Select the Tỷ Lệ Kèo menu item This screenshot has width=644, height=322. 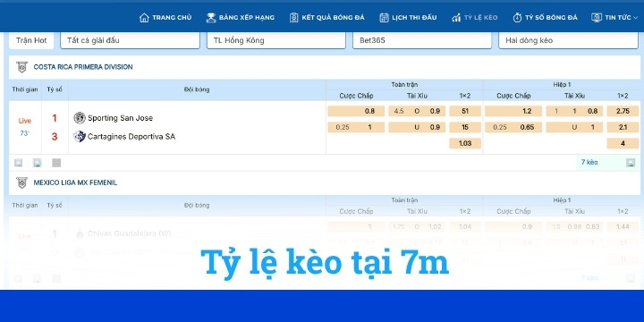tap(474, 18)
